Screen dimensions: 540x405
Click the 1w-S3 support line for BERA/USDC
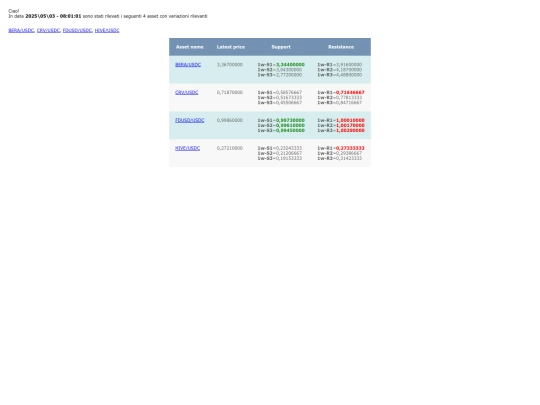[x=280, y=75]
